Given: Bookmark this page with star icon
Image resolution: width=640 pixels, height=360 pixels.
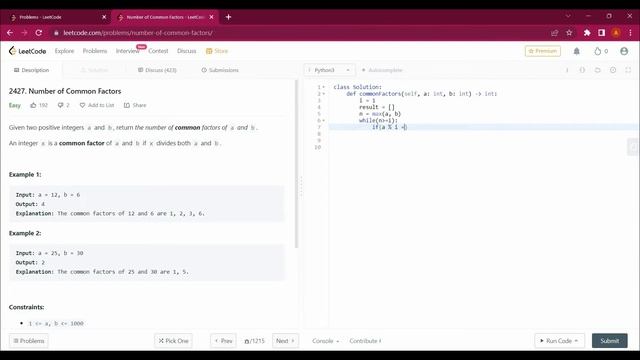Looking at the screenshot, I should pyautogui.click(x=569, y=33).
